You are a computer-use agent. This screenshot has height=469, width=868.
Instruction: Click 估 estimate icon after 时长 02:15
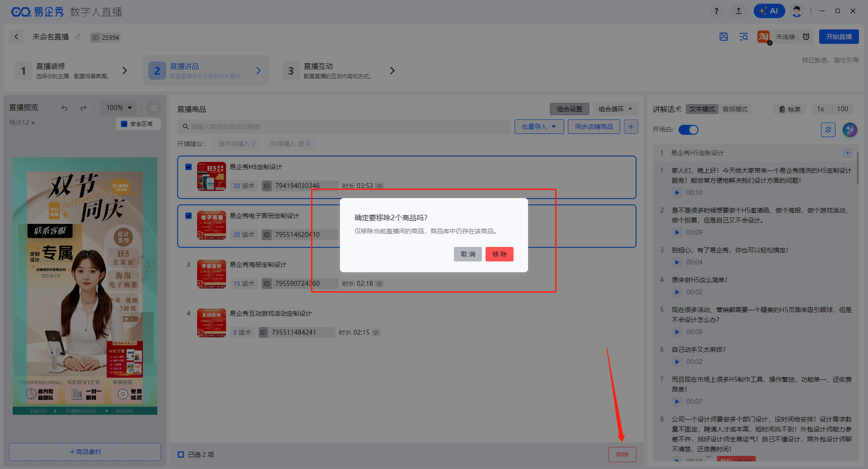tap(376, 332)
